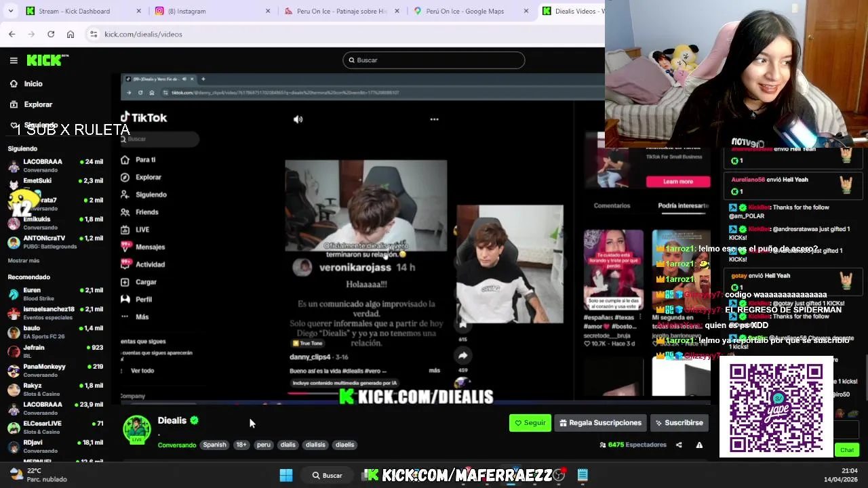Click the Windows taskbar Buscar search box
The image size is (868, 488).
pos(328,475)
